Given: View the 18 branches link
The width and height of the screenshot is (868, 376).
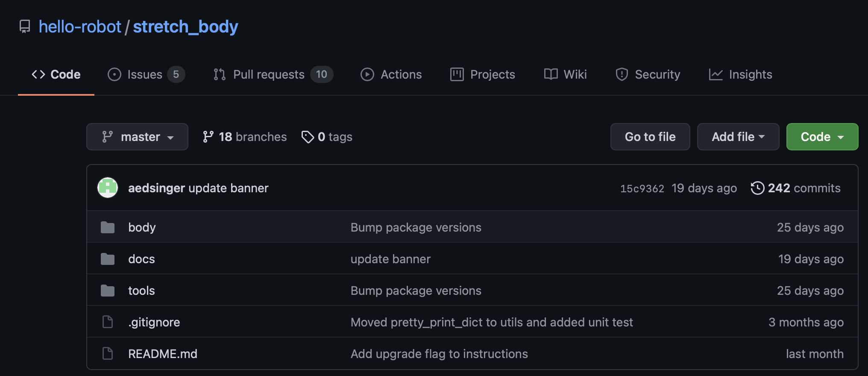Looking at the screenshot, I should (245, 137).
